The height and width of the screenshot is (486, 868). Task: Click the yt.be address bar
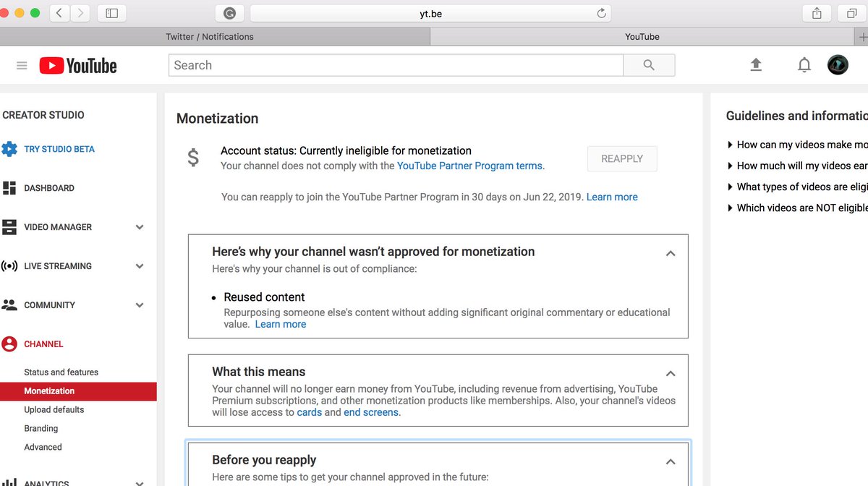pos(430,13)
